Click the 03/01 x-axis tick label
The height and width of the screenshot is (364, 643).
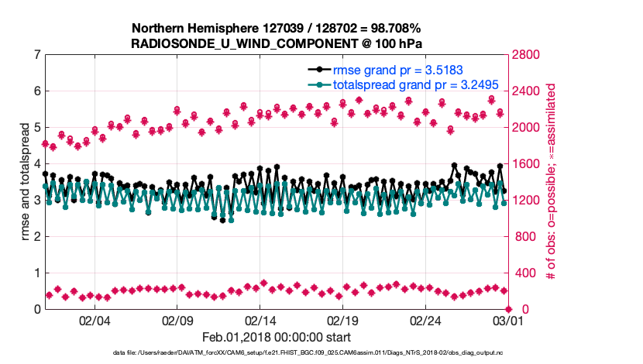click(x=507, y=321)
